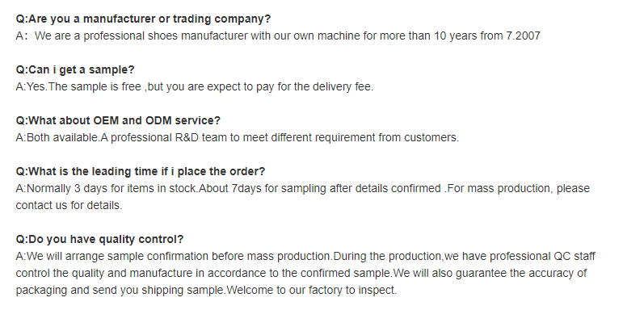Click the 'Can i get a sample?' question
Image resolution: width=644 pixels, height=310 pixels.
tap(75, 69)
